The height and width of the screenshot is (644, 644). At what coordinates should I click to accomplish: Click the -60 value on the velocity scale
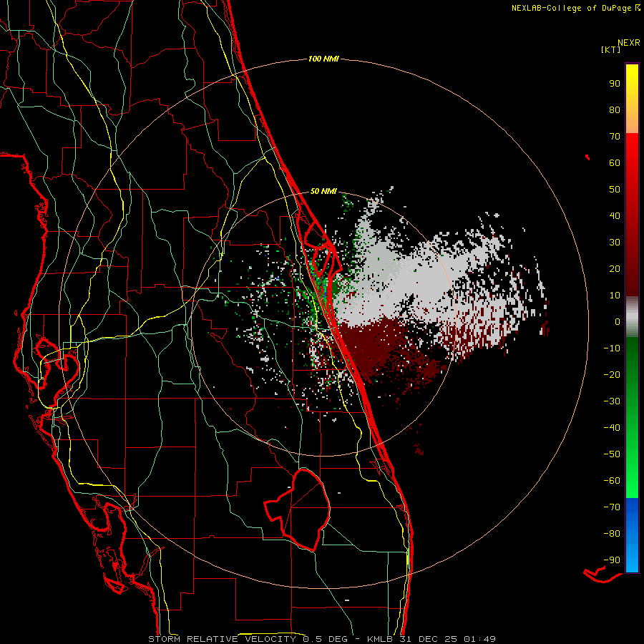tap(612, 481)
